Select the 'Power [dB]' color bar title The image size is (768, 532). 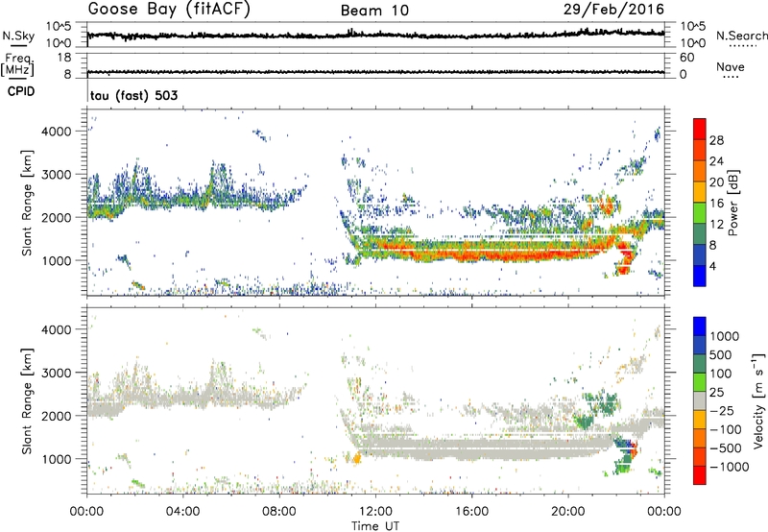[732, 203]
